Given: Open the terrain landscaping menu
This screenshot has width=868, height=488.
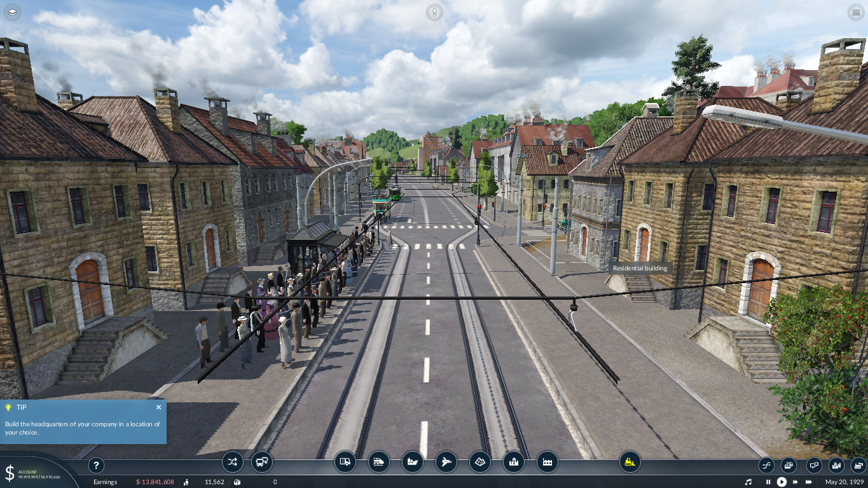Looking at the screenshot, I should pyautogui.click(x=480, y=462).
